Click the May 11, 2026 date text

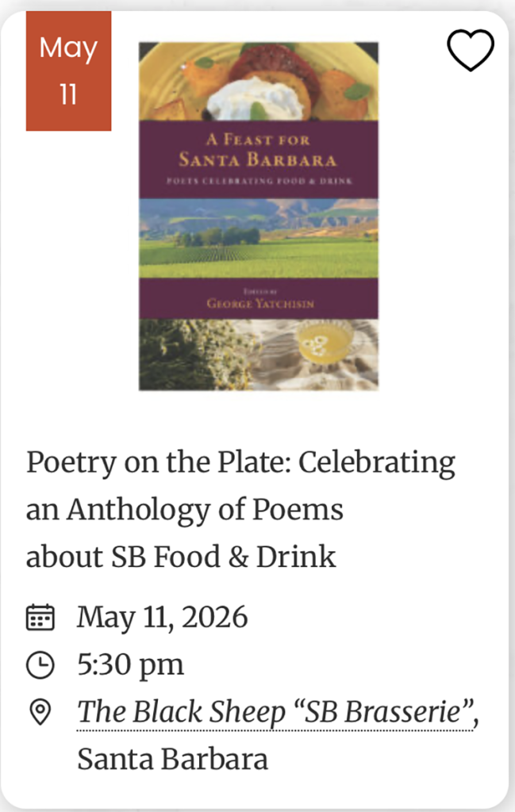tap(162, 617)
